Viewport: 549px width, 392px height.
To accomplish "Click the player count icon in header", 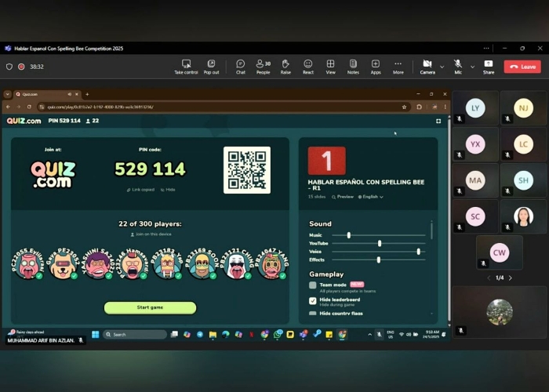I will [88, 121].
